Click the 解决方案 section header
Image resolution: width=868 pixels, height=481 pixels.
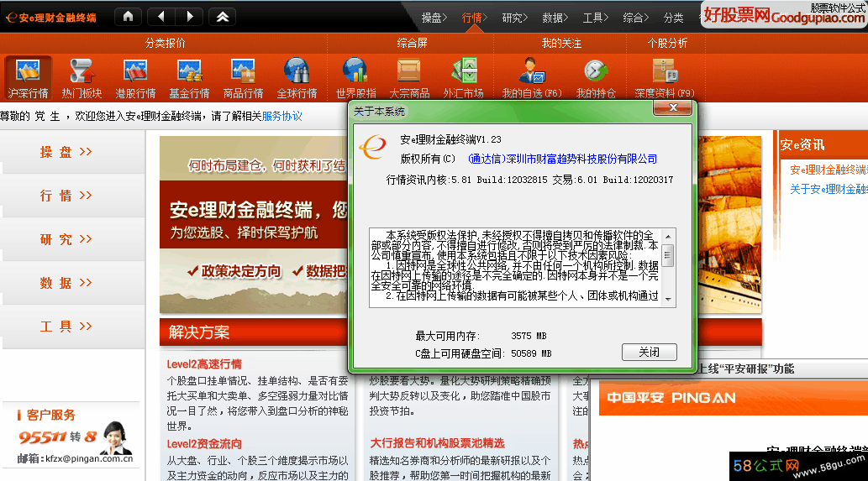[199, 332]
